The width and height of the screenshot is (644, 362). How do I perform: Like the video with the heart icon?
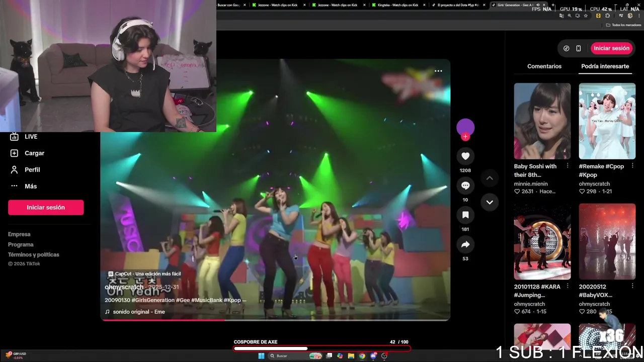[x=465, y=156]
